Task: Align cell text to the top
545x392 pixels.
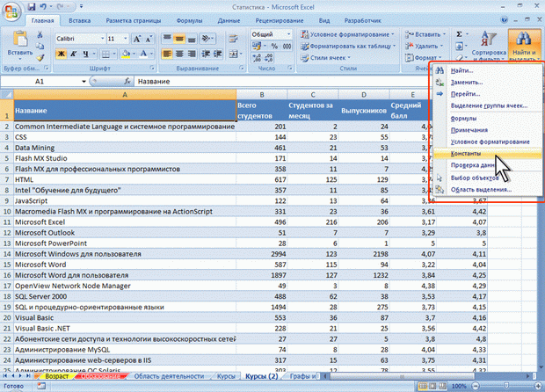Action: (x=167, y=39)
